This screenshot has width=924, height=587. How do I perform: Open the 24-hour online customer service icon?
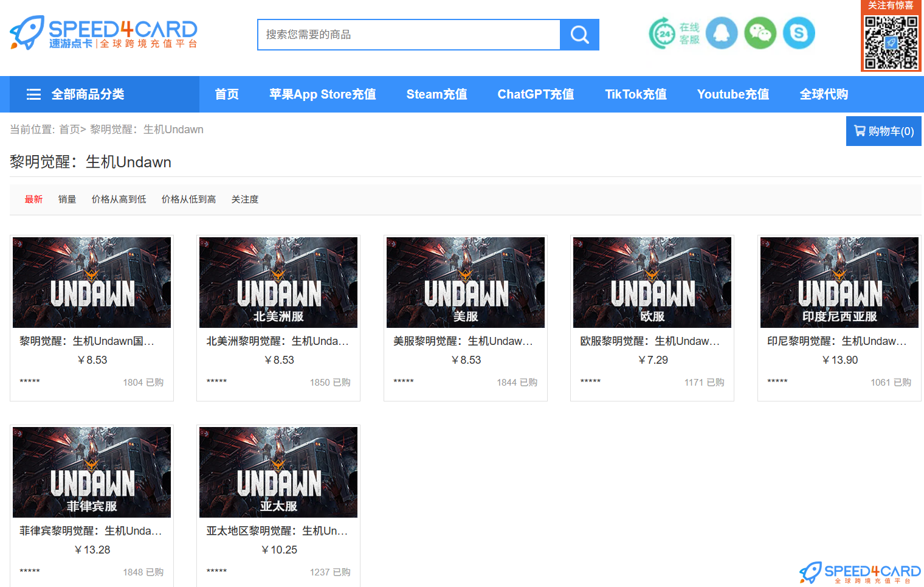point(674,33)
